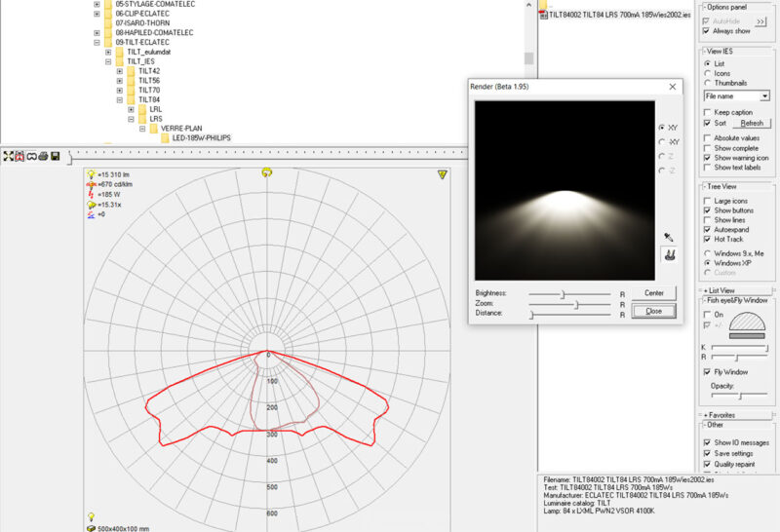Collapse the TILT84 folder in the tree
The width and height of the screenshot is (780, 532).
119,99
